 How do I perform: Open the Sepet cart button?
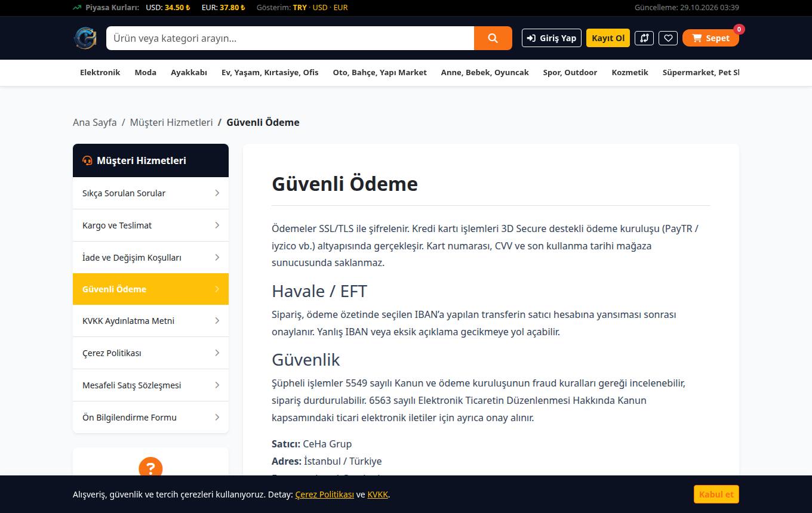[710, 38]
